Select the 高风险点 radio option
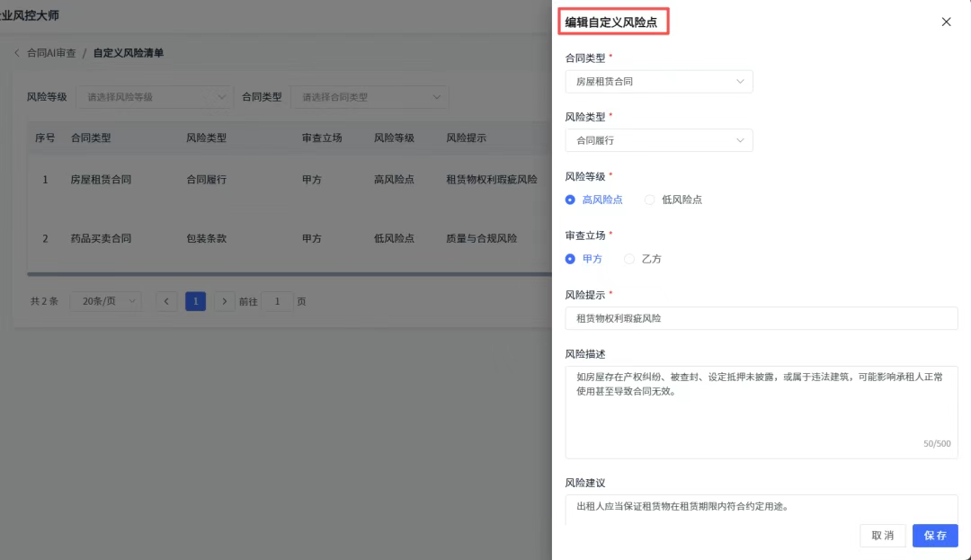This screenshot has height=560, width=971. coord(570,200)
